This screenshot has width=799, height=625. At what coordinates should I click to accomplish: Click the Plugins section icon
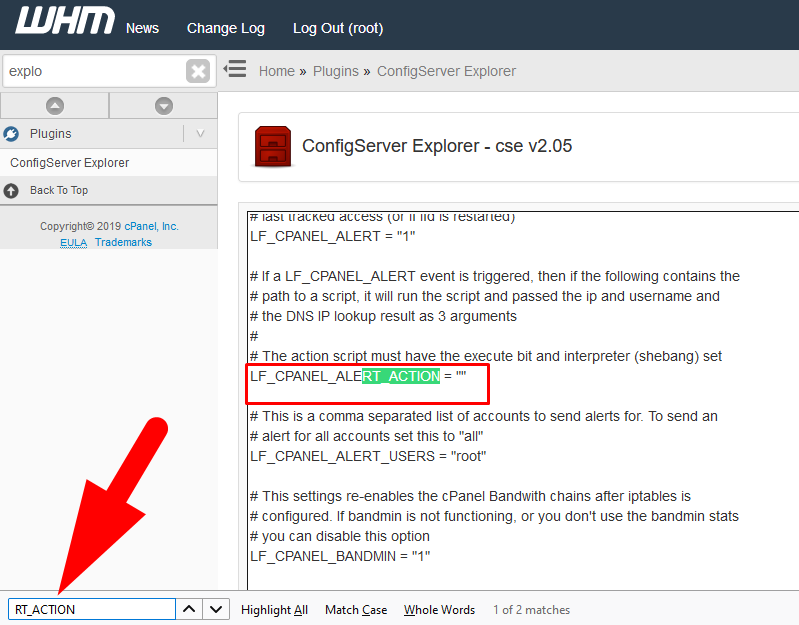click(12, 134)
